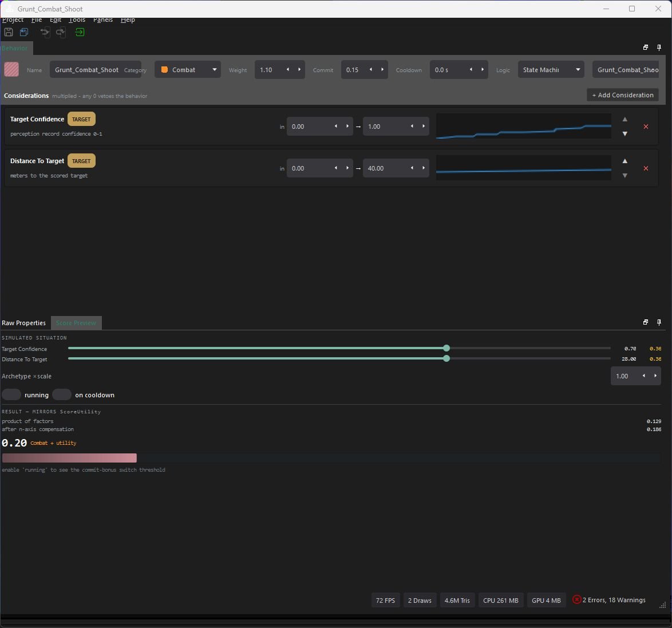Toggle the on cooldown switch

click(62, 394)
